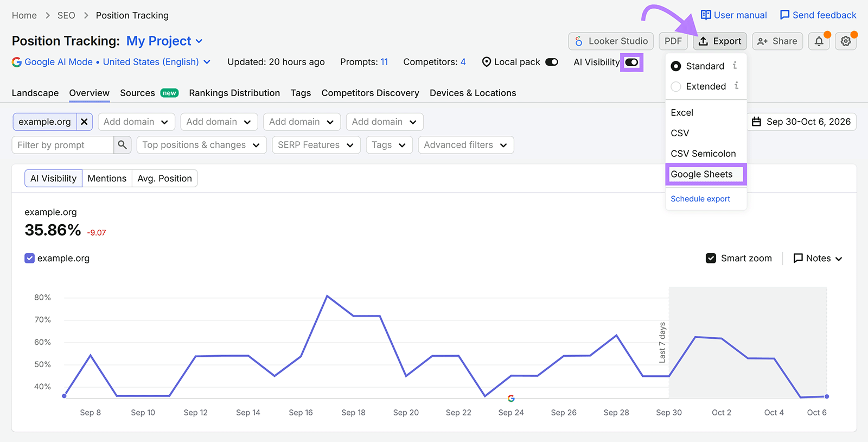The image size is (868, 442).
Task: Open the My Project dropdown
Action: [x=164, y=41]
